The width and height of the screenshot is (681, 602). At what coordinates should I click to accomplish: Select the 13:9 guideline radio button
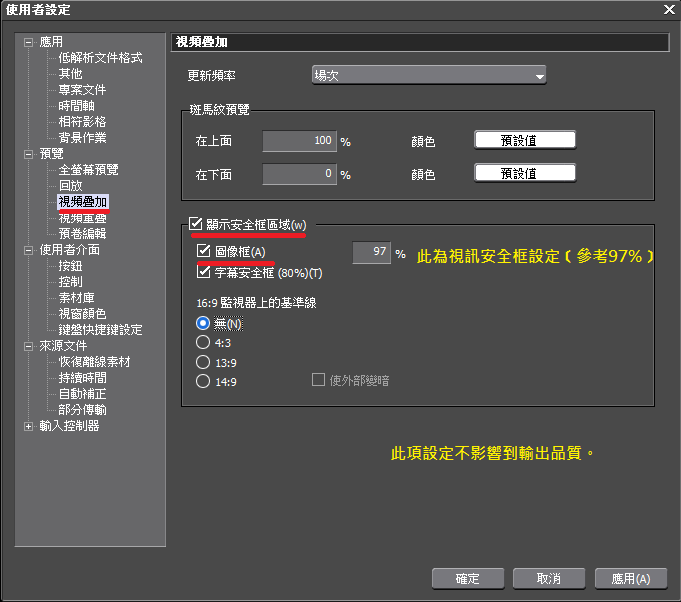pos(203,362)
